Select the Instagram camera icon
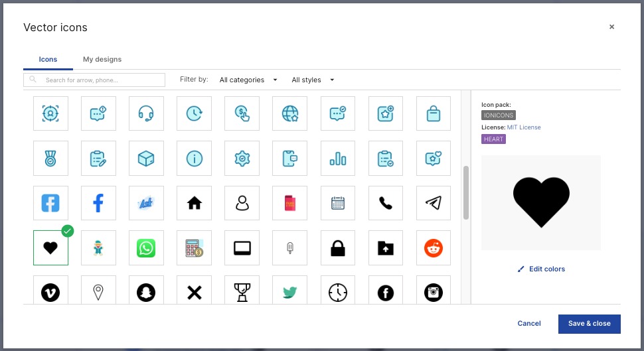This screenshot has width=644, height=351. pos(434,293)
